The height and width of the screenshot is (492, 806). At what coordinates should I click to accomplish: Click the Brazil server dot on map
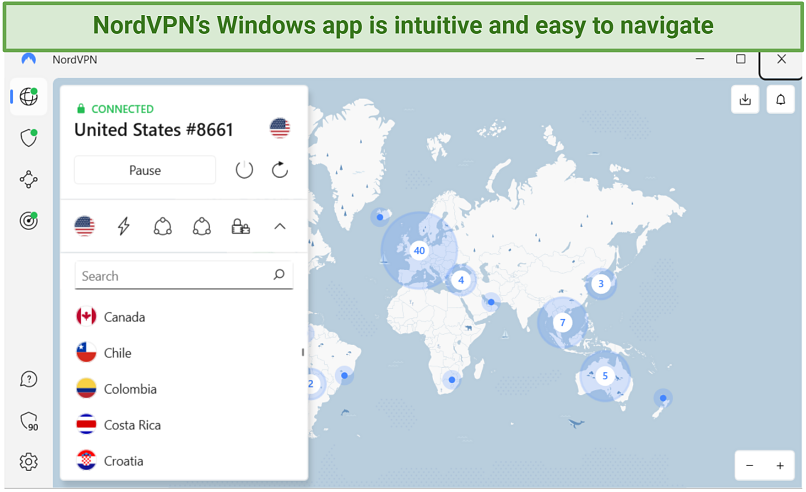344,376
